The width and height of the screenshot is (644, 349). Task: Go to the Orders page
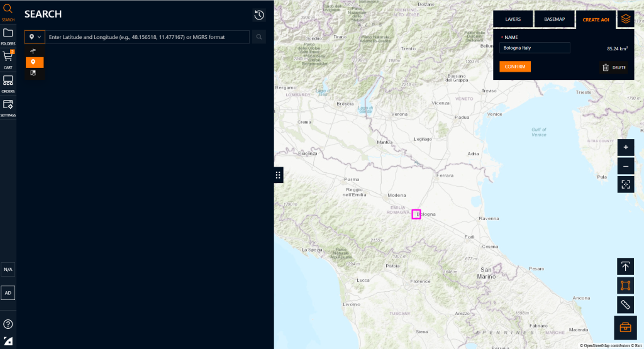point(8,84)
